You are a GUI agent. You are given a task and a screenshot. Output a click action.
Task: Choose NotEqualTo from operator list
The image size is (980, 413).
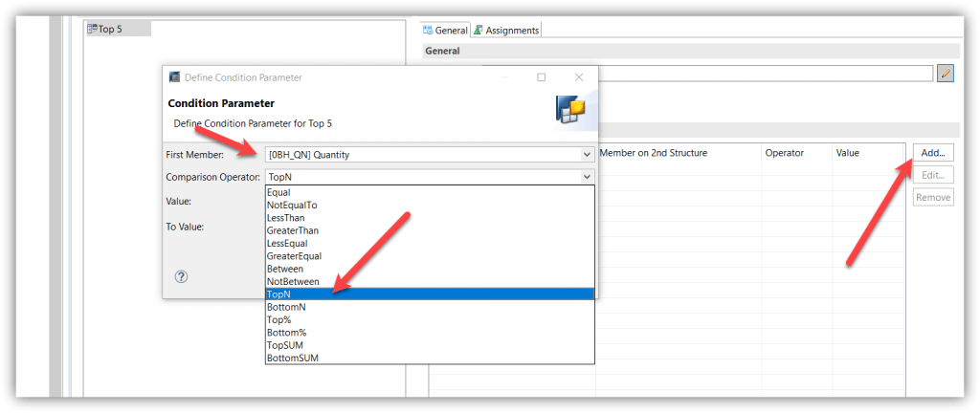pyautogui.click(x=430, y=205)
